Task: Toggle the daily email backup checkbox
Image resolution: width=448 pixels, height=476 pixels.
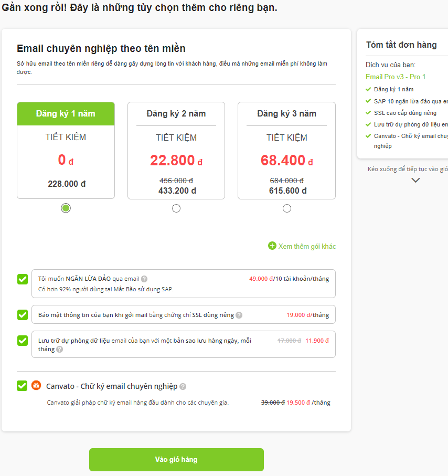Action: (x=23, y=341)
